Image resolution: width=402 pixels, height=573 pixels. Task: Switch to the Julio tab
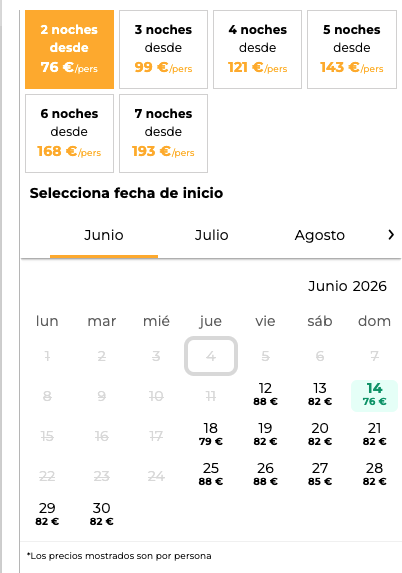[x=212, y=235]
